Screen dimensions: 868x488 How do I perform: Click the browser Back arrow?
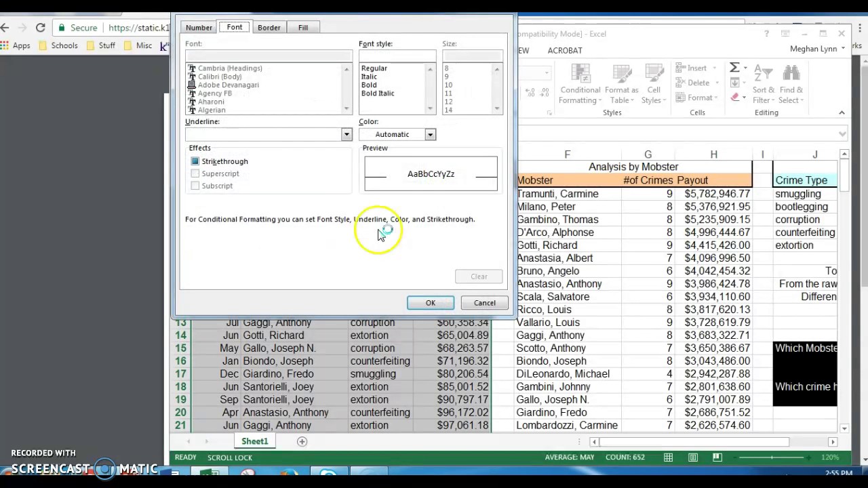pos(5,28)
